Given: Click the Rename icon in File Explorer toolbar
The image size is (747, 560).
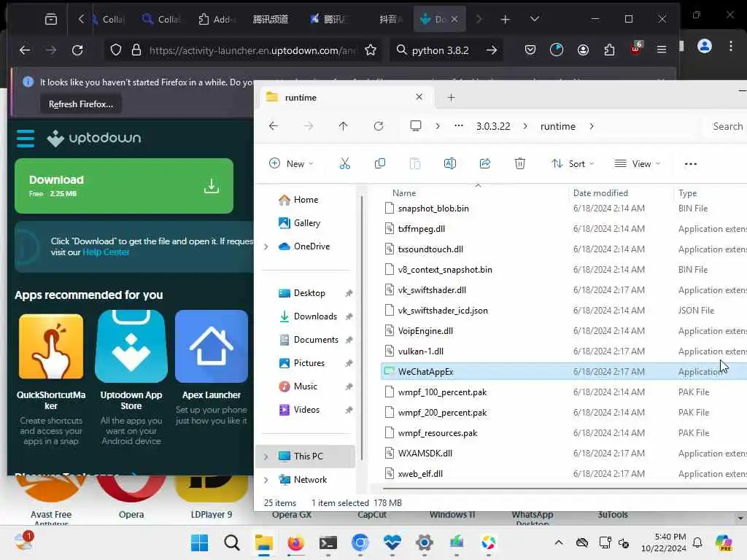Looking at the screenshot, I should point(449,164).
